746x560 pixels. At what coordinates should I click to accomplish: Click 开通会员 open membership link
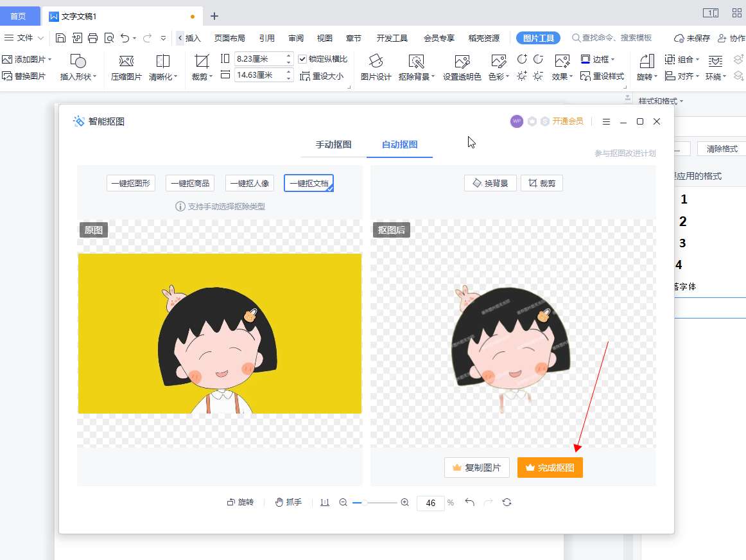pyautogui.click(x=568, y=121)
